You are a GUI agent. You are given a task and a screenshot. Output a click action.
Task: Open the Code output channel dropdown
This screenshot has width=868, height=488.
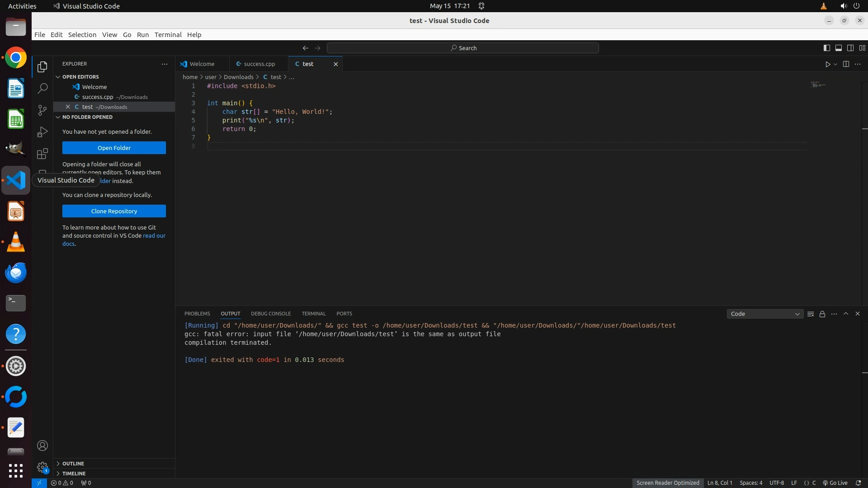[x=764, y=314]
